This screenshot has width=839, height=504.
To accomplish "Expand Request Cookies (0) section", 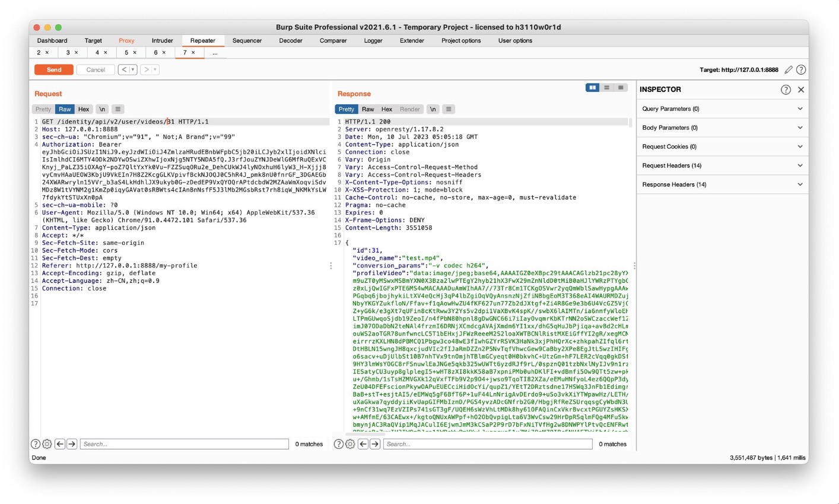I will [722, 146].
